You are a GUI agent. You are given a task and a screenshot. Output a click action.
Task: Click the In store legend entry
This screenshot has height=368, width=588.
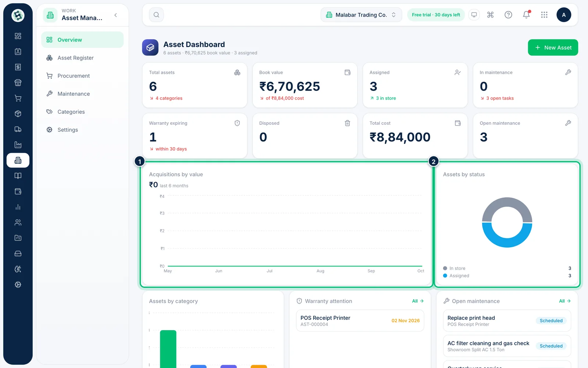(x=507, y=268)
